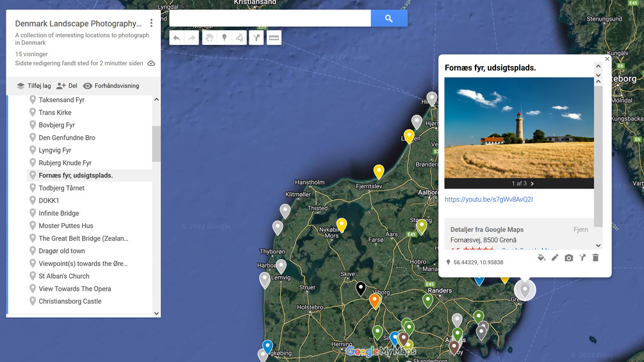Click the selected gray marker at Grenå

(x=525, y=290)
